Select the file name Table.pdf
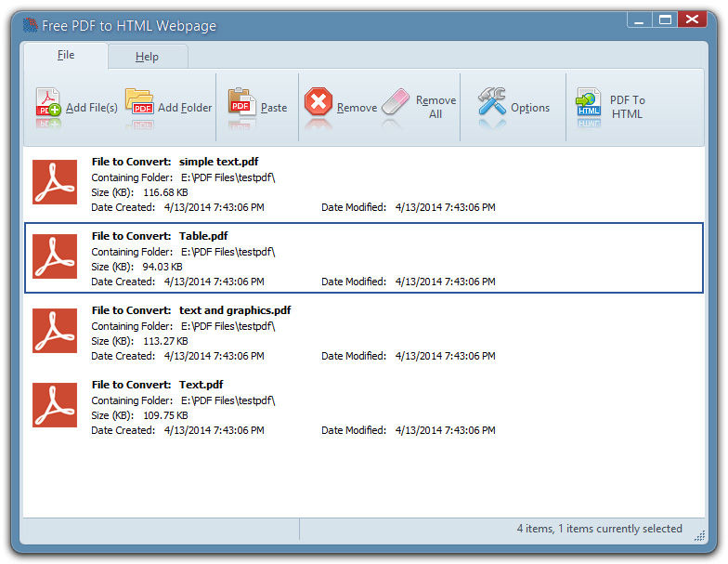Viewport: 728px width, 564px height. point(204,236)
